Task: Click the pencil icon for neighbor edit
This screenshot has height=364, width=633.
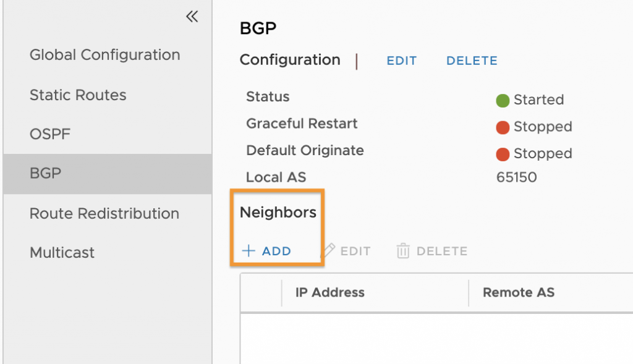Action: point(328,251)
